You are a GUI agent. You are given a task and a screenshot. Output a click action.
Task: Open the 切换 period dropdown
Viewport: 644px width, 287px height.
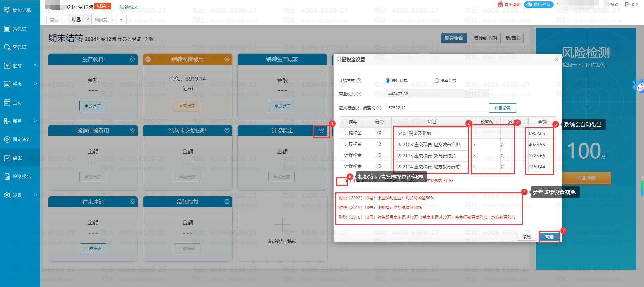(103, 6)
